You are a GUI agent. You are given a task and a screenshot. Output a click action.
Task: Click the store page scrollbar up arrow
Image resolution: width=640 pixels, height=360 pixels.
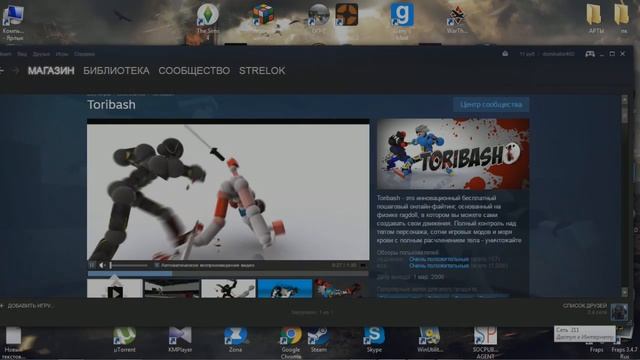(x=624, y=99)
